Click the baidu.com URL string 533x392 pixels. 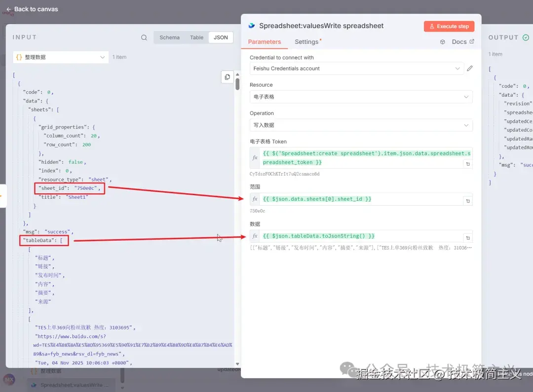(133, 345)
